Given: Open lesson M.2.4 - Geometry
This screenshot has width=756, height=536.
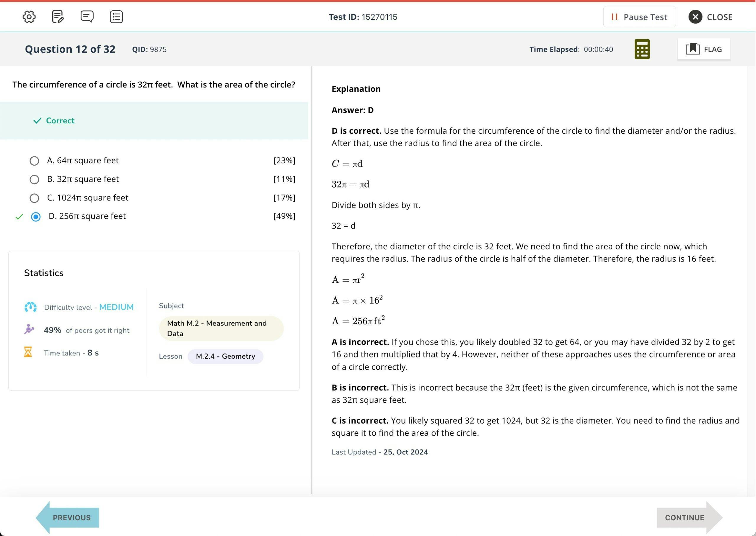Looking at the screenshot, I should [226, 356].
